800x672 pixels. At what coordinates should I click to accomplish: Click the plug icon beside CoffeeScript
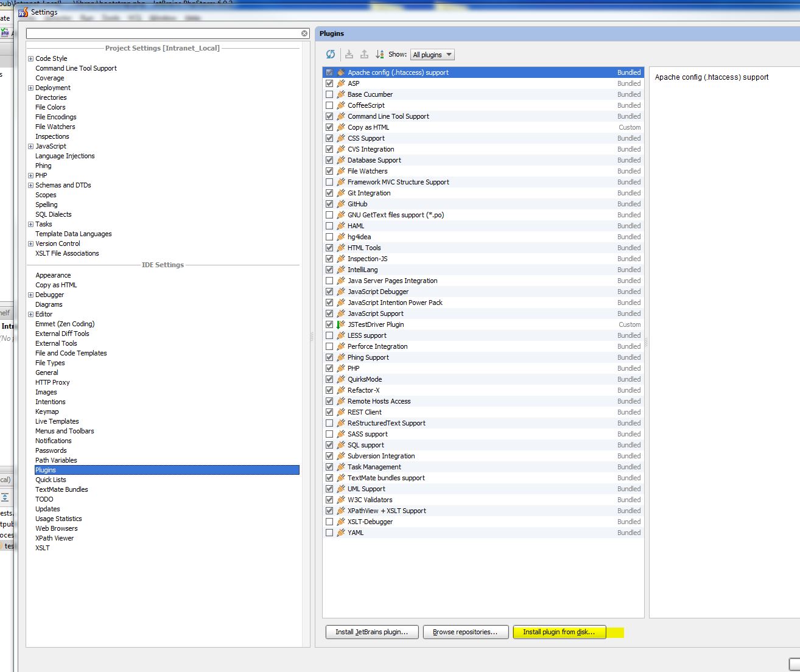(341, 105)
